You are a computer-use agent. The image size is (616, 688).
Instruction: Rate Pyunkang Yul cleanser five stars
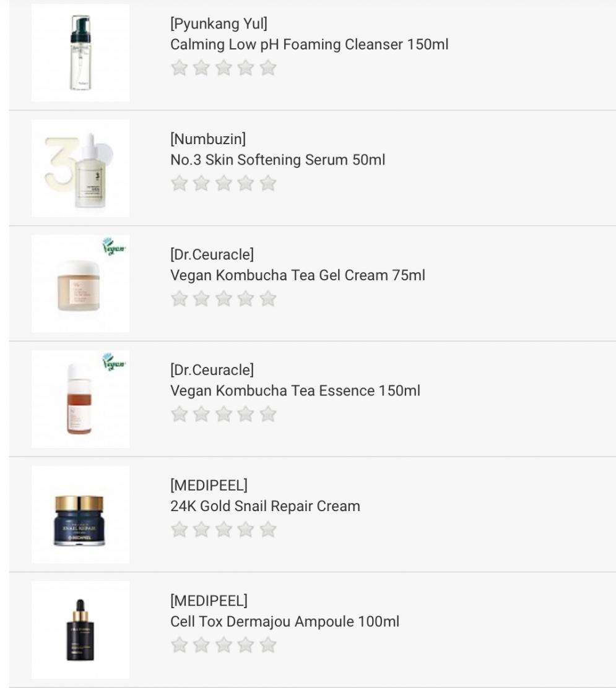(268, 67)
